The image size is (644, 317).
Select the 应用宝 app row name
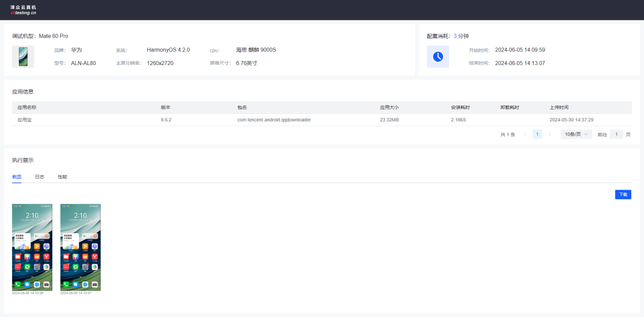[24, 120]
